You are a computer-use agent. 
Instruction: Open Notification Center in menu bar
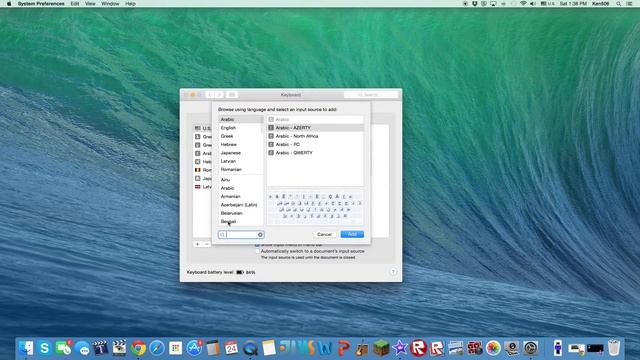pos(630,4)
